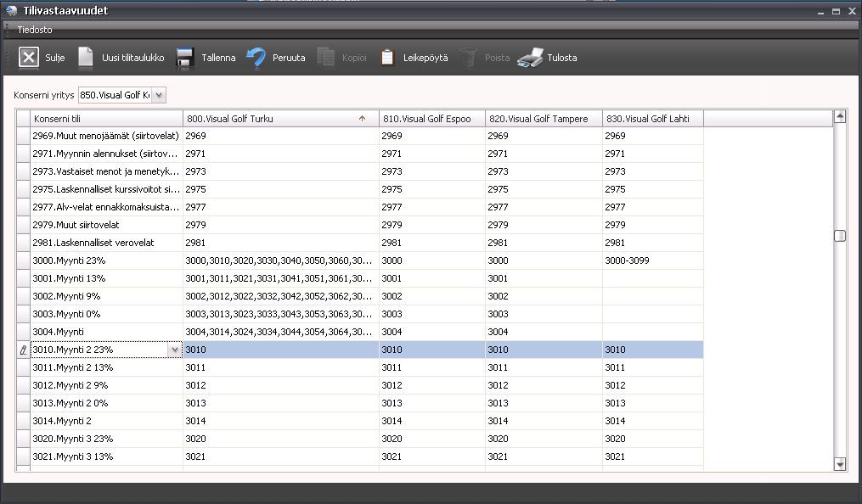Select row 3003.Myynti 0%
The width and height of the screenshot is (862, 504).
(359, 314)
